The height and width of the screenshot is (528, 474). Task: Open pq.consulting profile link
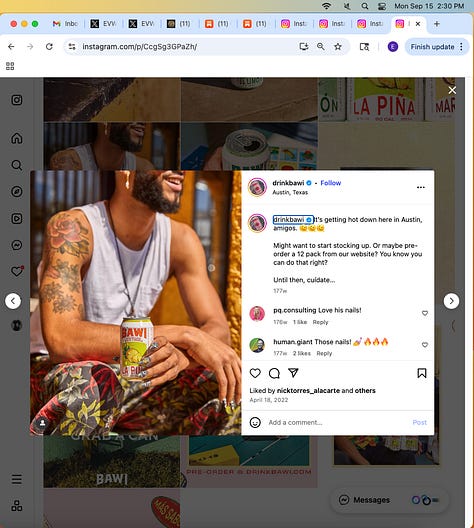(295, 310)
